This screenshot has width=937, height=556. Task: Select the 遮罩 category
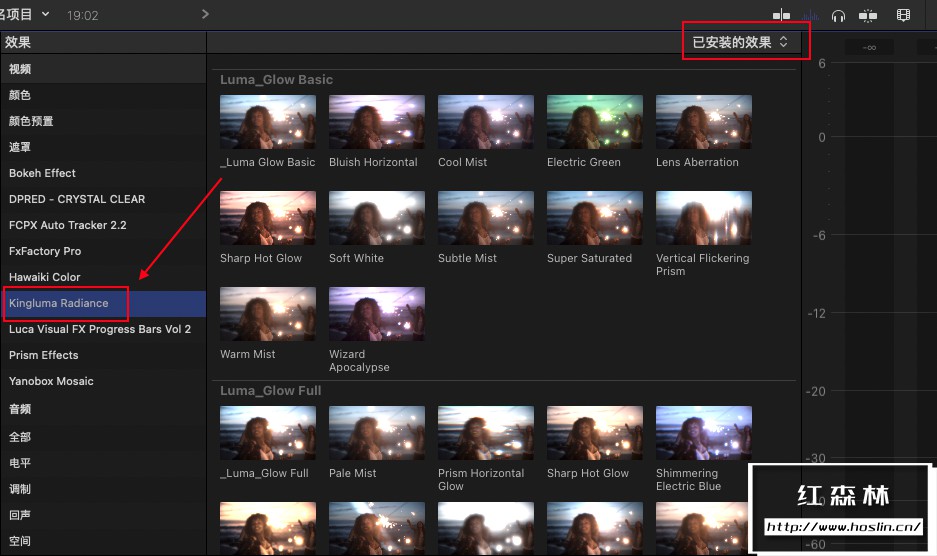point(103,147)
